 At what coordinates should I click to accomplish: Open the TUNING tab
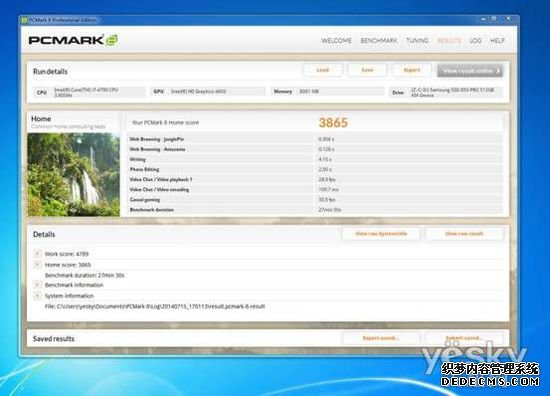tap(417, 41)
